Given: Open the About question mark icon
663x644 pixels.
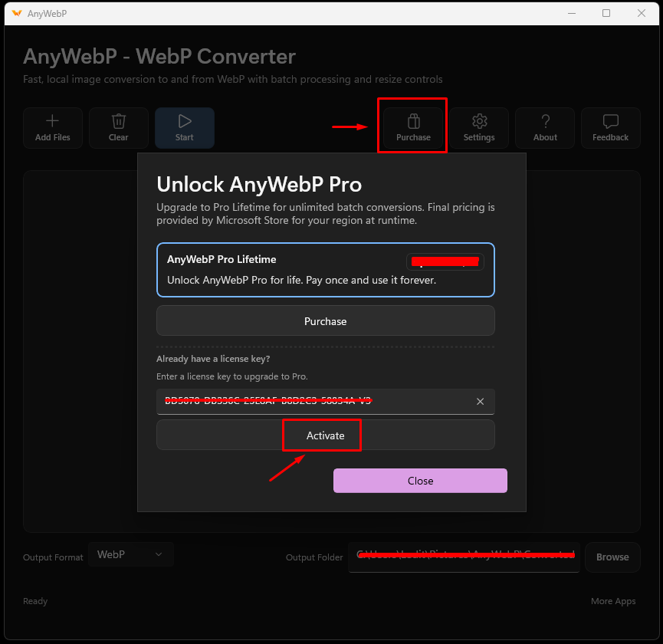Looking at the screenshot, I should pos(546,121).
